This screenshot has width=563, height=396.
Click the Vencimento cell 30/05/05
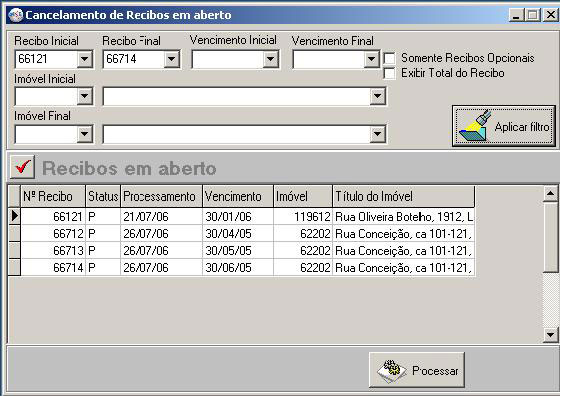(x=238, y=251)
